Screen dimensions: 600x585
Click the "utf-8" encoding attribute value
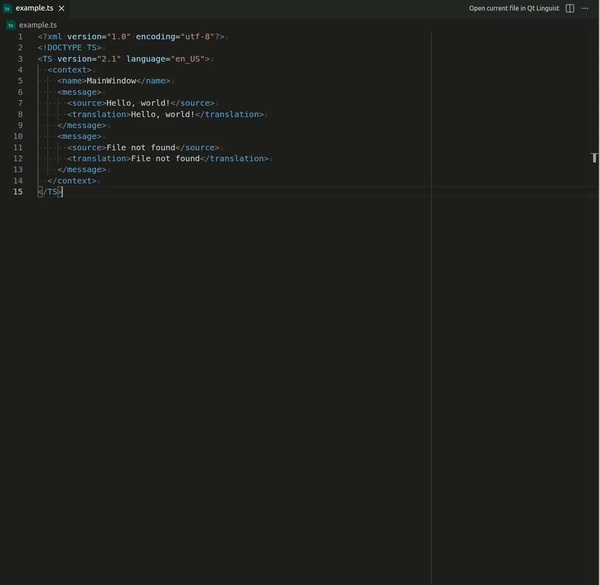tap(197, 37)
